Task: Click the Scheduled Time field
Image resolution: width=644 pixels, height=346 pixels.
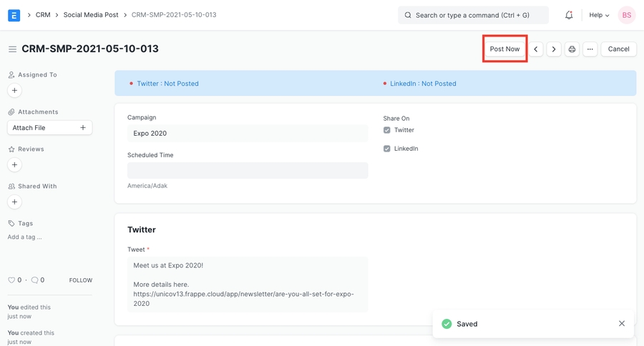Action: [x=248, y=170]
